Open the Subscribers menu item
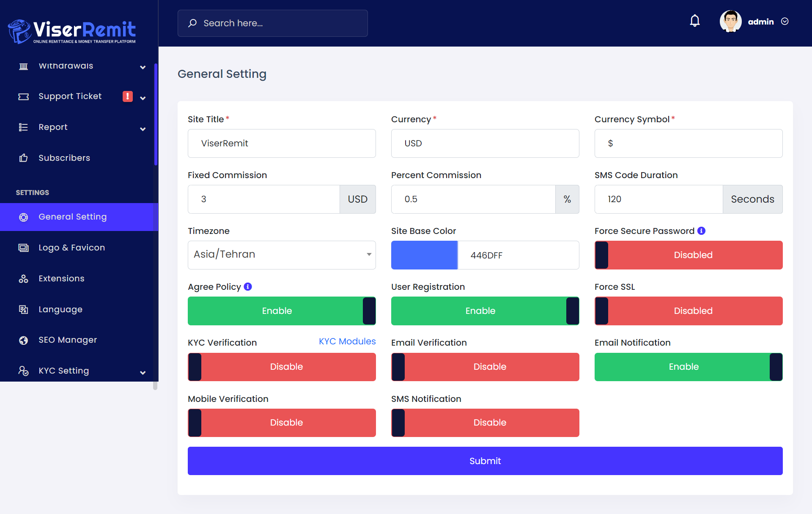 tap(64, 158)
